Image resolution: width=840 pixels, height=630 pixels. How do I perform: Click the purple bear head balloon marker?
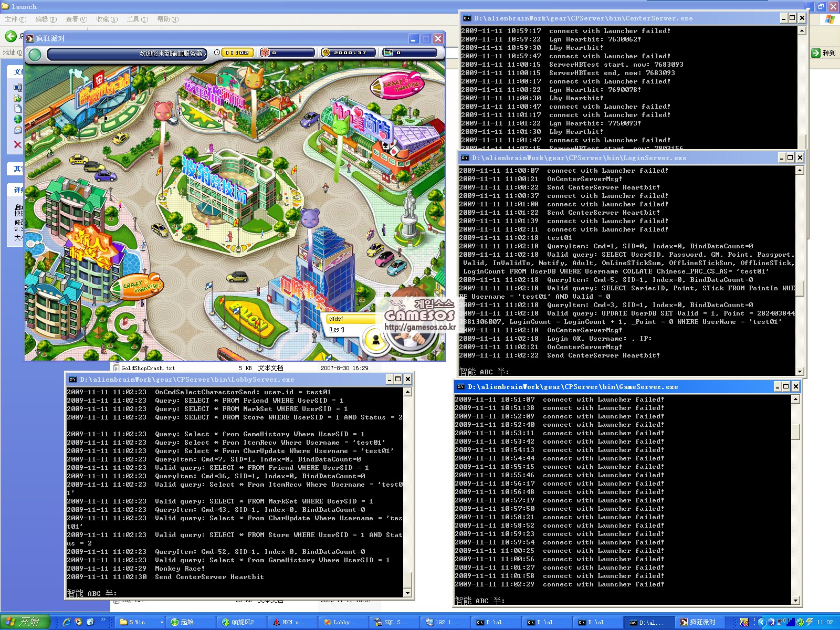[311, 218]
